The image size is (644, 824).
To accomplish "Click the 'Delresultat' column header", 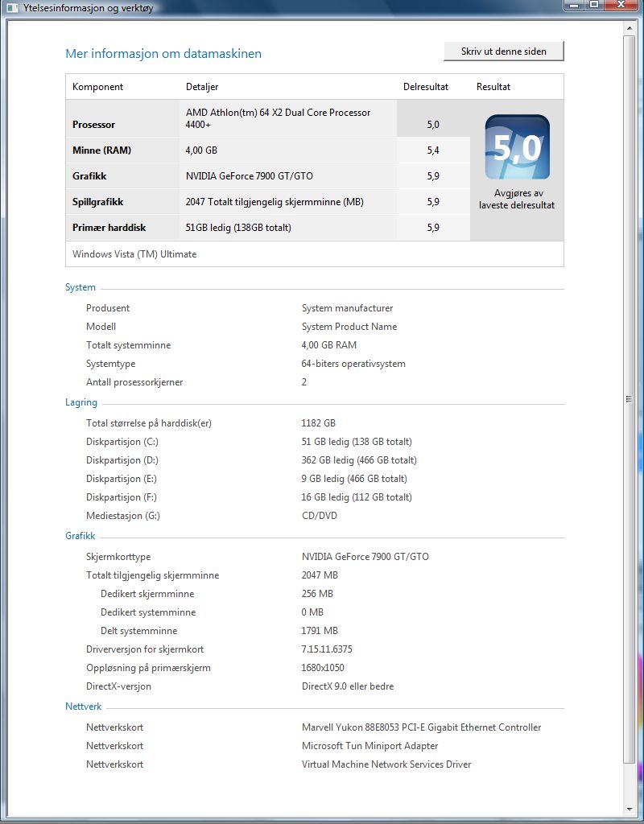I will 426,87.
